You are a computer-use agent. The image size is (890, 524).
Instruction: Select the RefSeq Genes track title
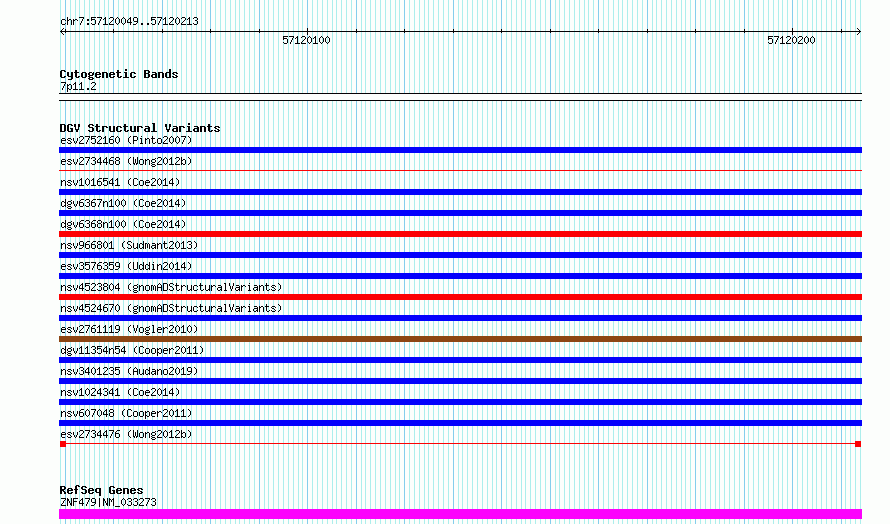[101, 490]
